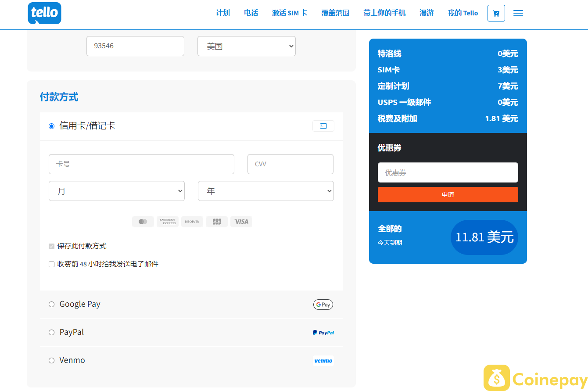Click the ZIP field containing 93546
588x391 pixels.
(135, 46)
